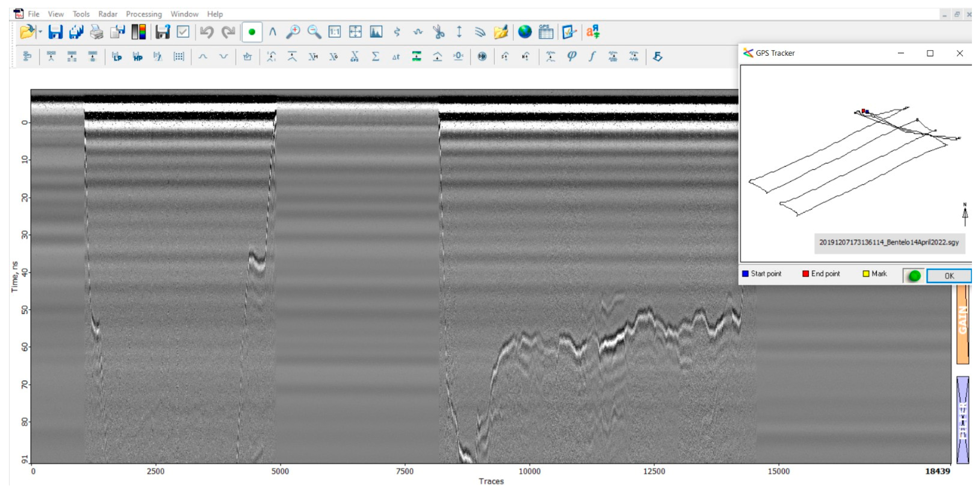Click the sigma summation icon
980x491 pixels.
375,57
